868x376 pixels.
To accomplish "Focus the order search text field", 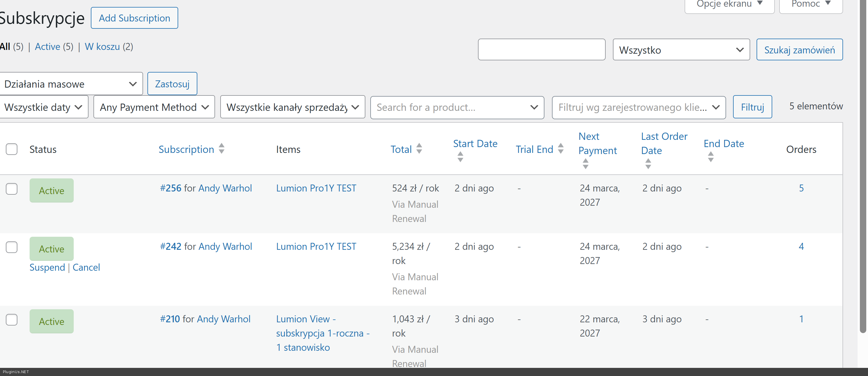I will point(541,50).
